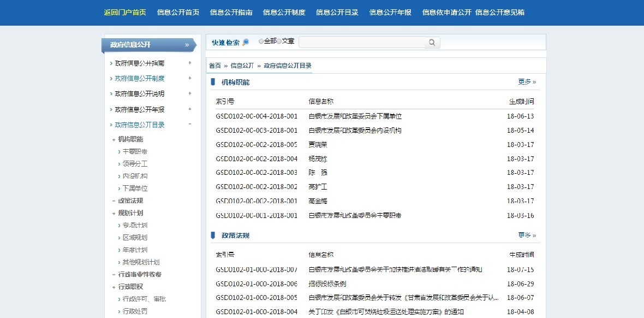
Task: Click 更多 link in 政策法规 section
Action: click(x=527, y=235)
